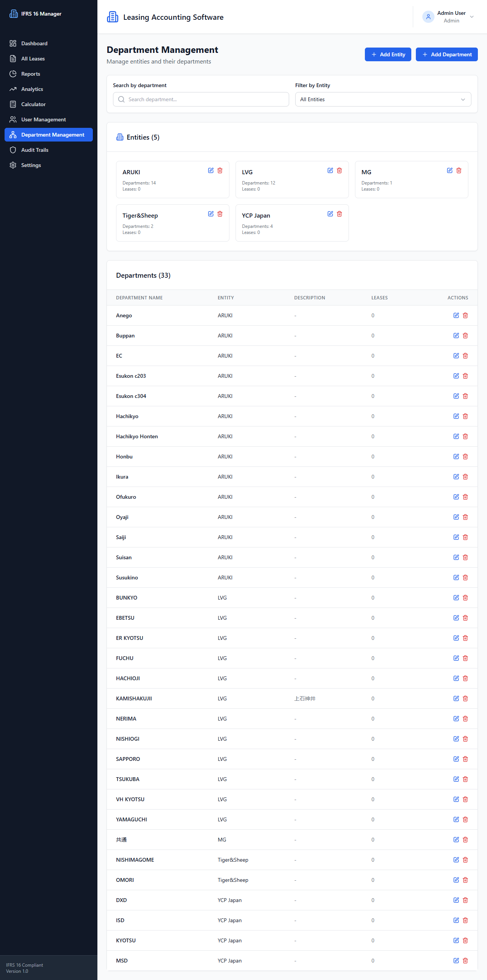Click the Departments (33) heading
This screenshot has width=487, height=980.
click(143, 275)
